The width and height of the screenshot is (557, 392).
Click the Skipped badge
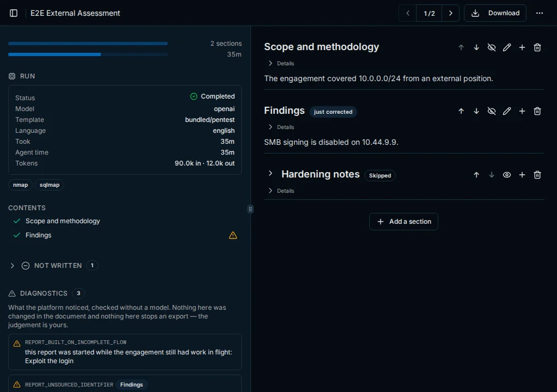(x=380, y=175)
